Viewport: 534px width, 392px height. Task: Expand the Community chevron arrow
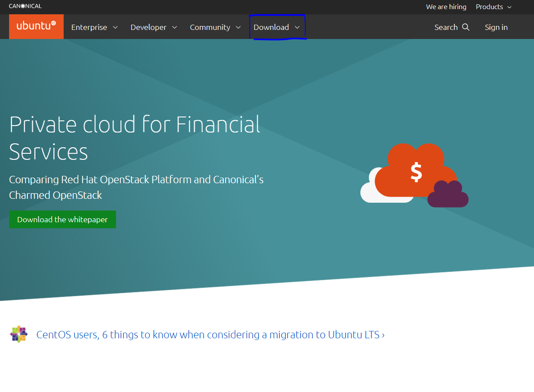(x=238, y=27)
